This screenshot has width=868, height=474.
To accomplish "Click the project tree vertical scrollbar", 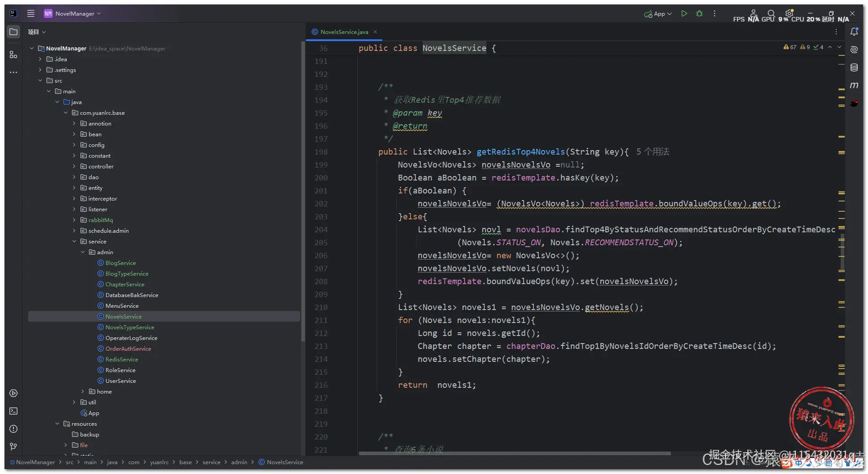I will pos(303,192).
